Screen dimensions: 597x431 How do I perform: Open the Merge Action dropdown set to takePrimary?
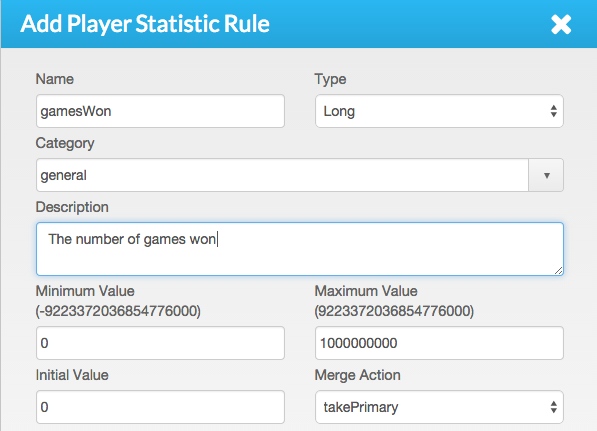[x=439, y=407]
